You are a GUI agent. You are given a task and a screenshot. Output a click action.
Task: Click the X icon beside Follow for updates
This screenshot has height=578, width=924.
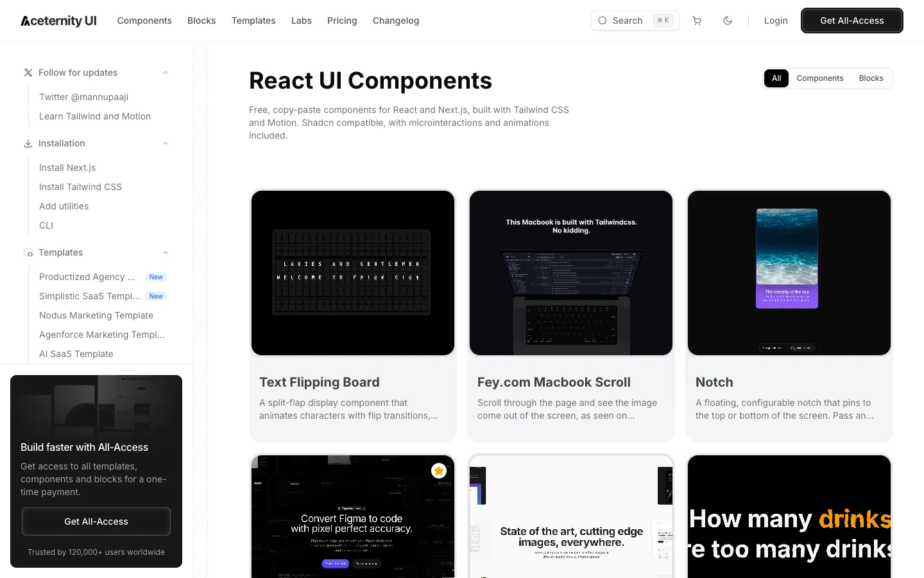[x=28, y=73]
